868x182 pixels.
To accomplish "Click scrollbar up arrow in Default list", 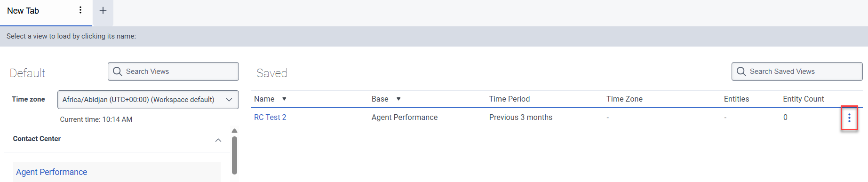I will pos(234,131).
